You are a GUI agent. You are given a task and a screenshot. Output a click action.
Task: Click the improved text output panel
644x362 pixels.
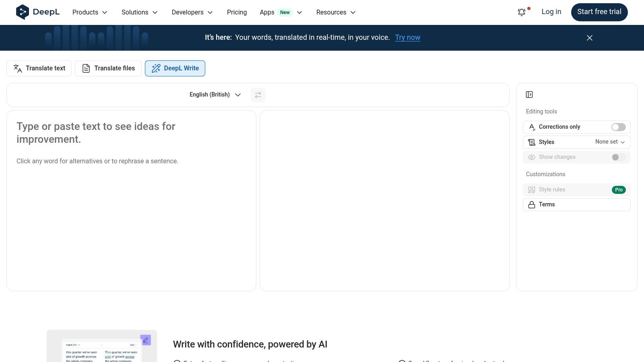[x=384, y=201]
